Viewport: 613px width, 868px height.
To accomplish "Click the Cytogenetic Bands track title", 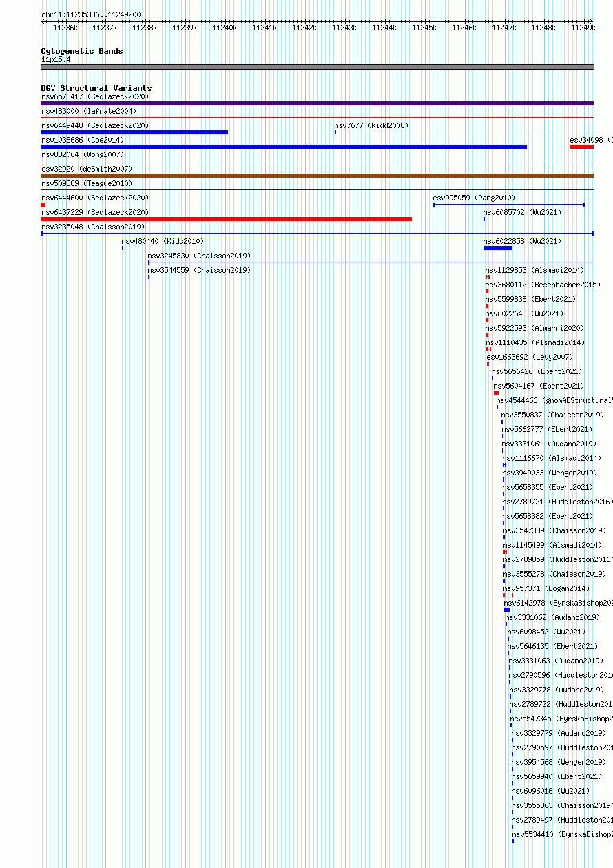I will tap(82, 51).
